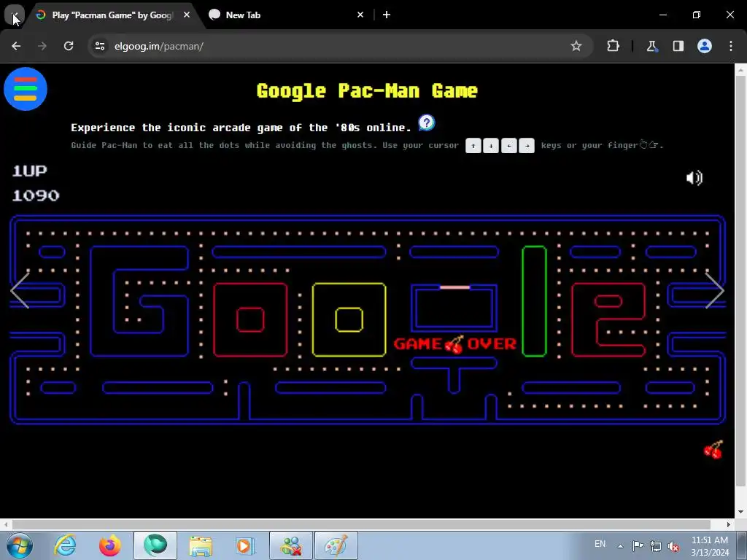Go back using browser back arrow
This screenshot has width=747, height=560.
click(16, 46)
